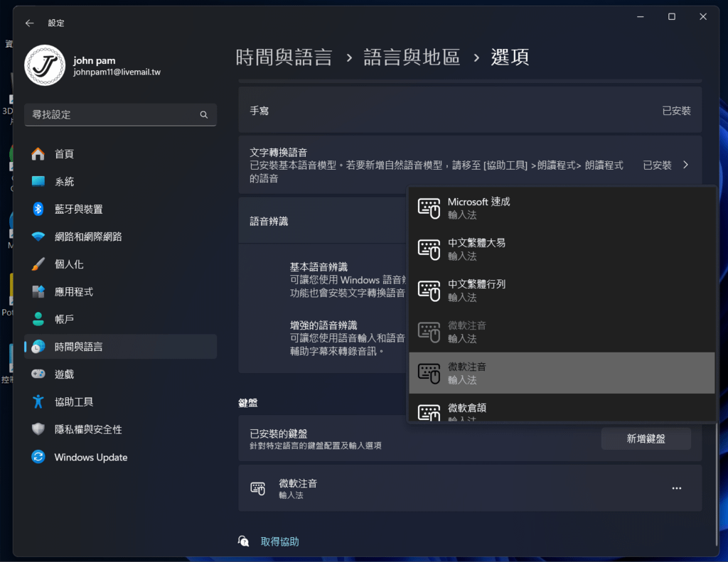Open 遊戲 gaming settings
The height and width of the screenshot is (562, 728).
click(x=120, y=374)
